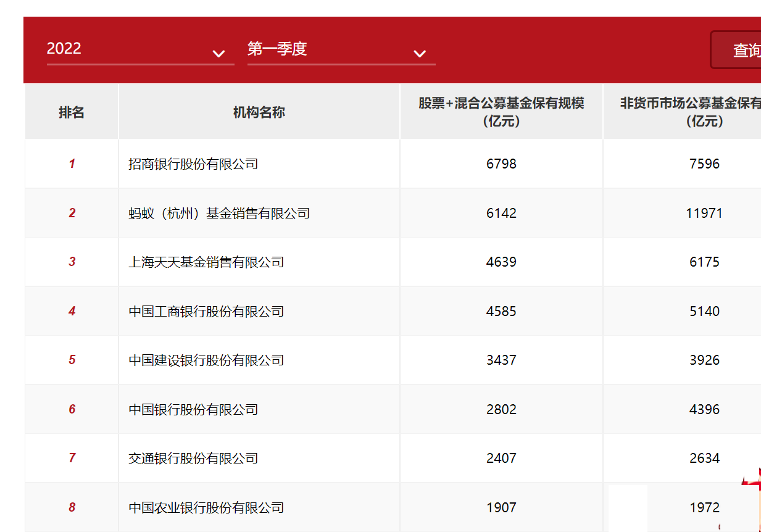The image size is (761, 532).
Task: Select 上海天天基金销售有限公司 row name
Action: tap(206, 262)
